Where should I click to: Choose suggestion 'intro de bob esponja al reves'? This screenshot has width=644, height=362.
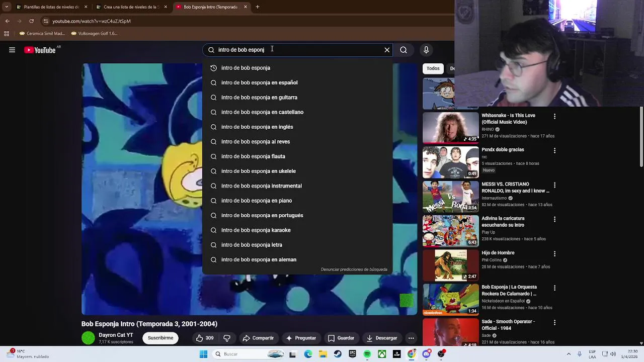click(x=297, y=142)
